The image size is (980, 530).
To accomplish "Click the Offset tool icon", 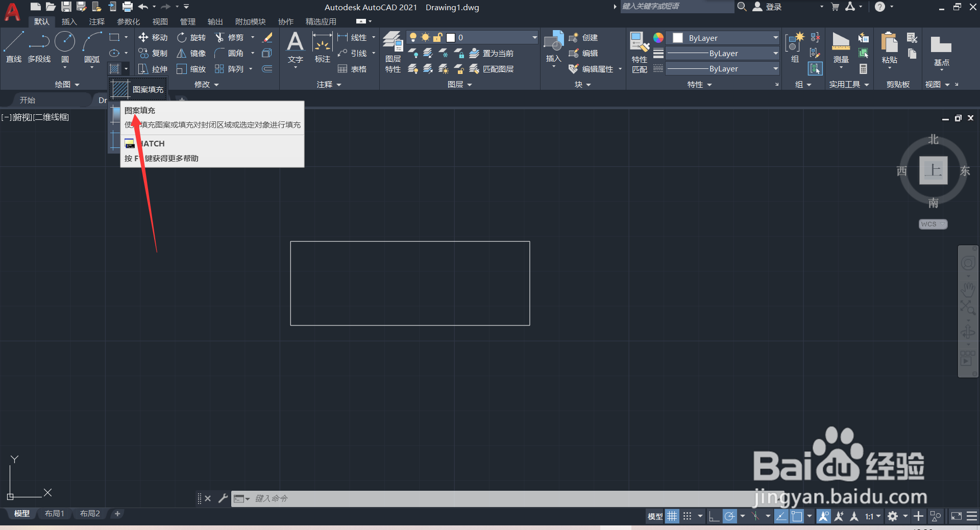I will point(267,69).
